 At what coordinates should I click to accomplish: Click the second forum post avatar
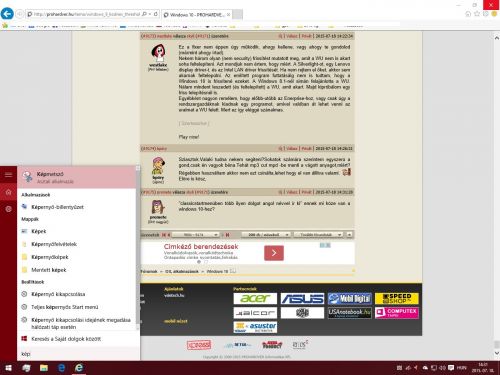click(158, 166)
